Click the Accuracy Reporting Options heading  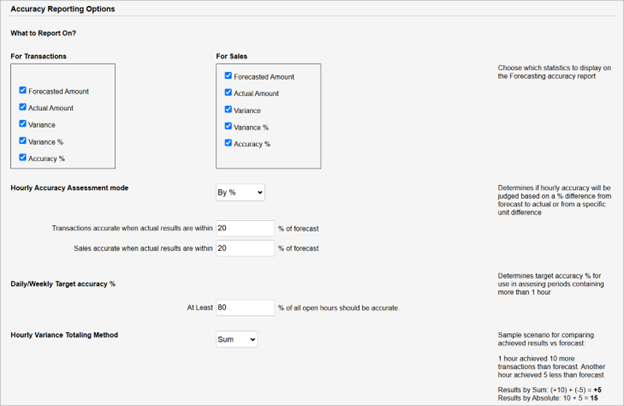63,9
